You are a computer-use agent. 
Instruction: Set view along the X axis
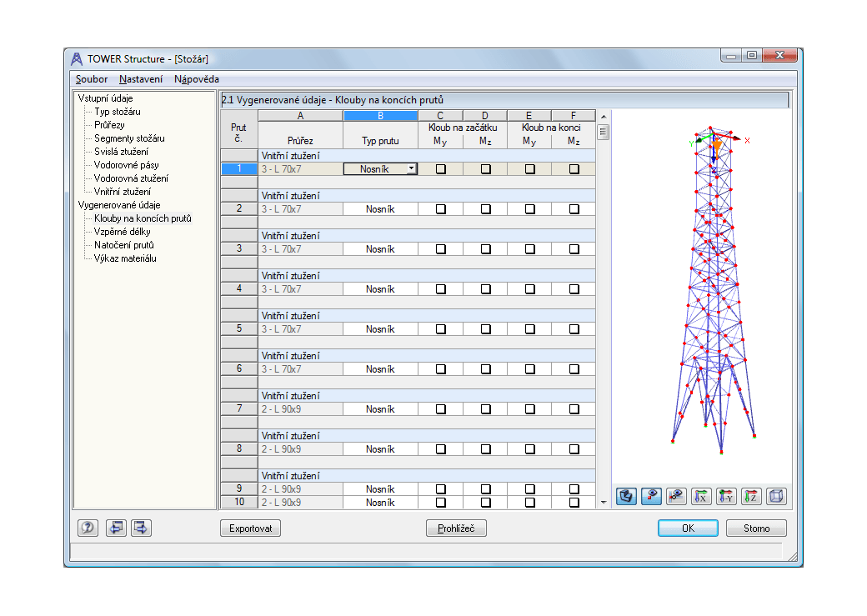[701, 496]
